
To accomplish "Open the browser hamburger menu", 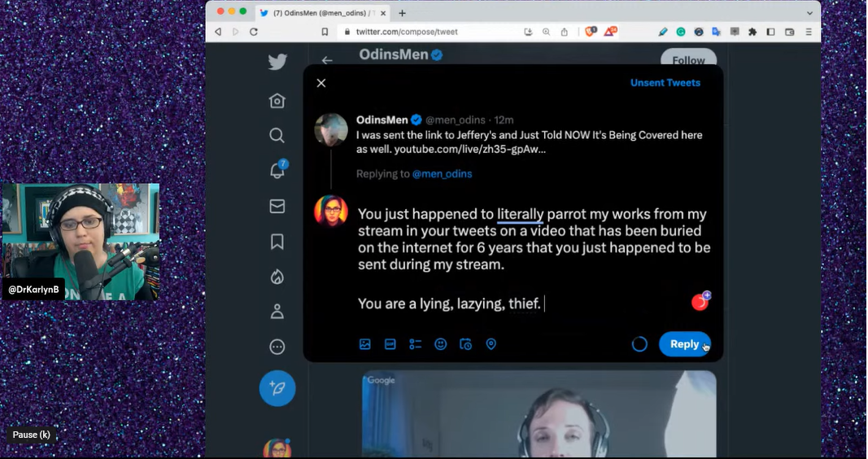I will [809, 32].
